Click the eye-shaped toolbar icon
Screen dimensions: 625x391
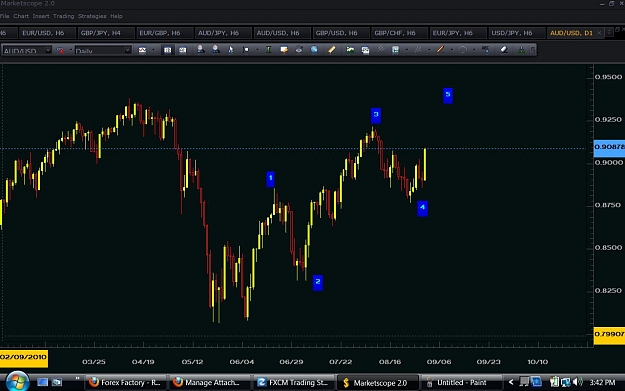coord(299,50)
